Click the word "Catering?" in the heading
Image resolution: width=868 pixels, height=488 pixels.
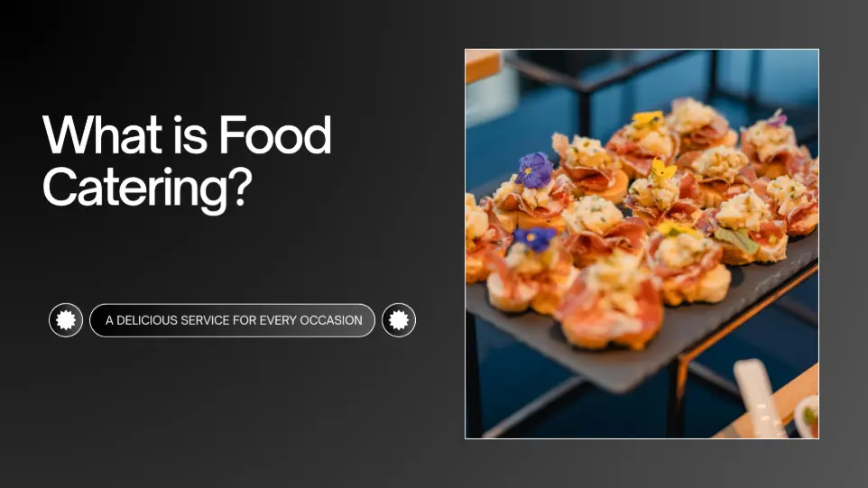147,189
